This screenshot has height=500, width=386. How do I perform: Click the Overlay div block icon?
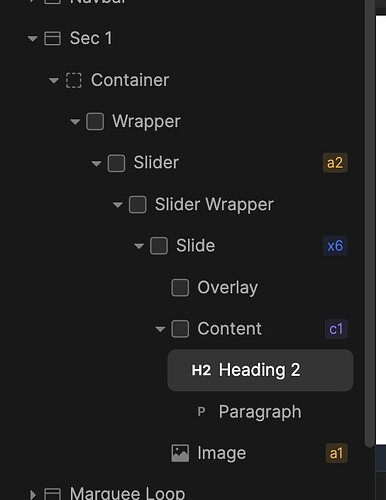pos(180,288)
